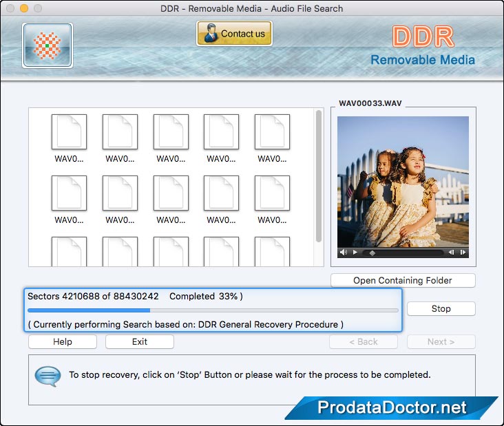Image resolution: width=504 pixels, height=426 pixels.
Task: Select first WAV file in top row
Action: pos(69,138)
